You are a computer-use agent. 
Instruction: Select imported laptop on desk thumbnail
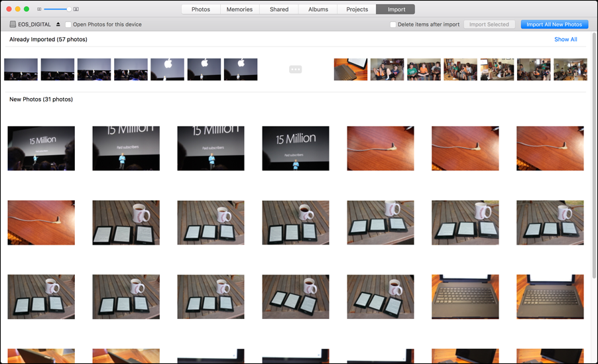click(x=351, y=70)
